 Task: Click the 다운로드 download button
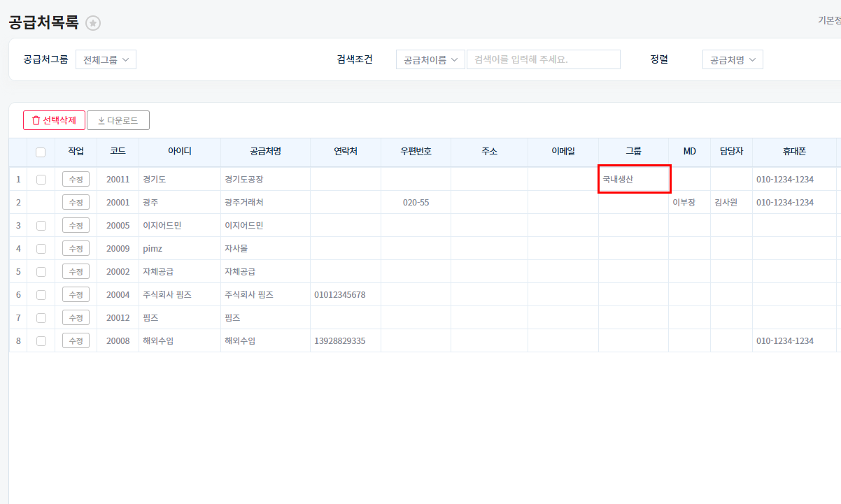[118, 120]
